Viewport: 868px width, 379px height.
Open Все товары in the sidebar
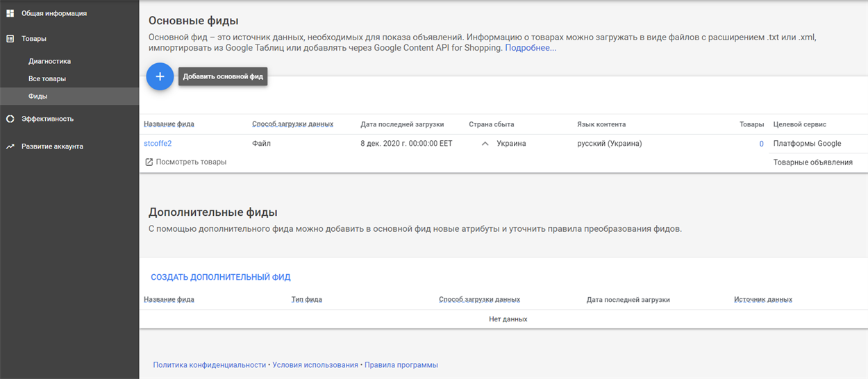click(x=47, y=78)
